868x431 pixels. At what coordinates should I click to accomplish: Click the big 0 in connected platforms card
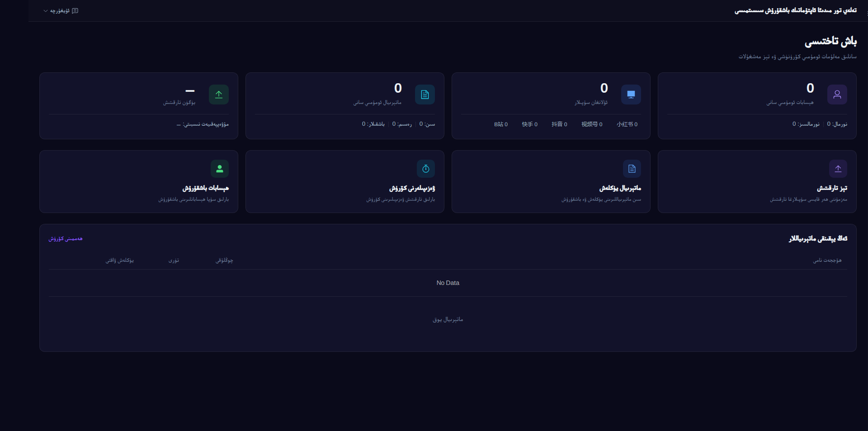tap(604, 88)
